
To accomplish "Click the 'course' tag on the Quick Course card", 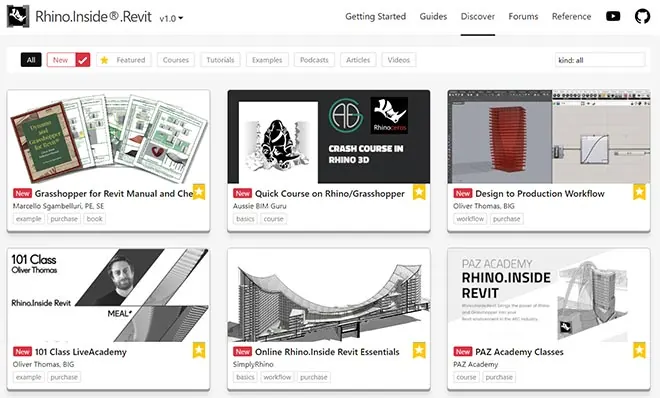I will [x=274, y=219].
